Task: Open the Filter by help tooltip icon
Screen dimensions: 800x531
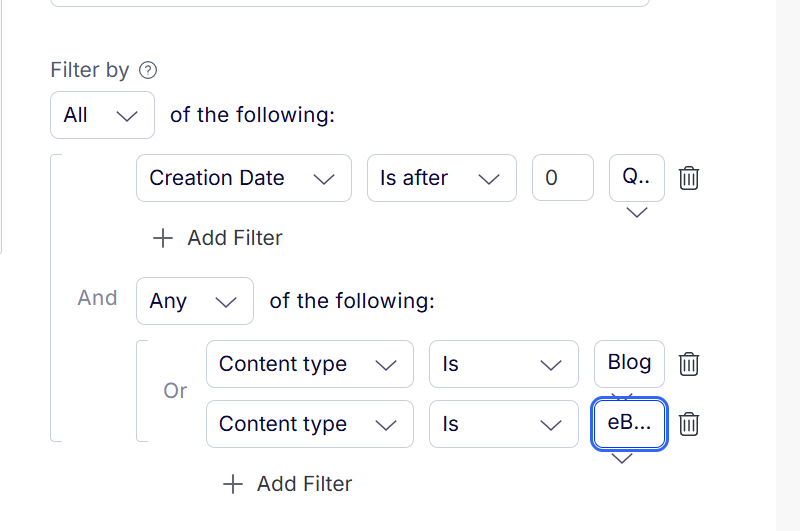Action: (x=148, y=70)
